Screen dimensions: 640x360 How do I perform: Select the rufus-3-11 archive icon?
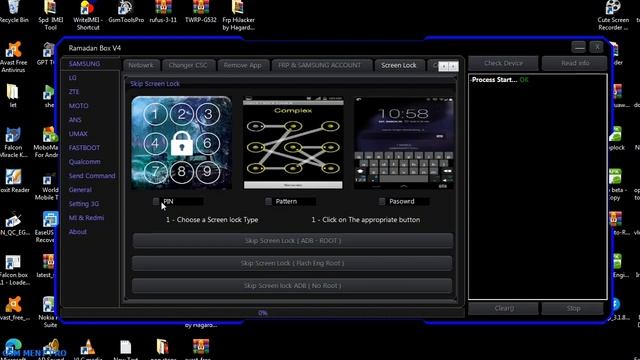(x=163, y=11)
